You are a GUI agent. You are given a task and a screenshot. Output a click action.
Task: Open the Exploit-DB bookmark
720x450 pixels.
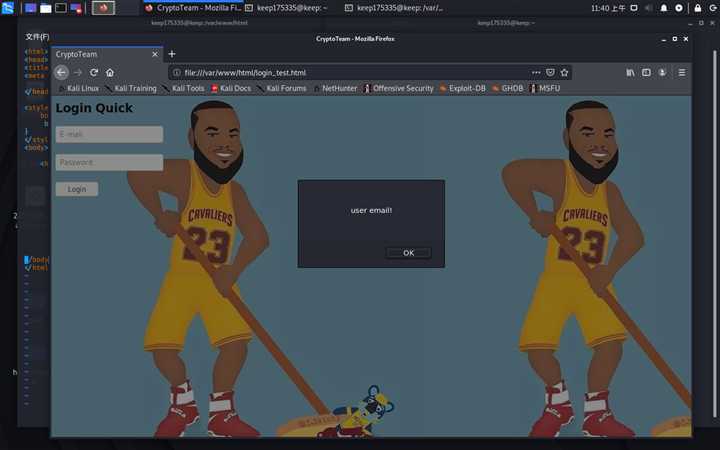(462, 88)
